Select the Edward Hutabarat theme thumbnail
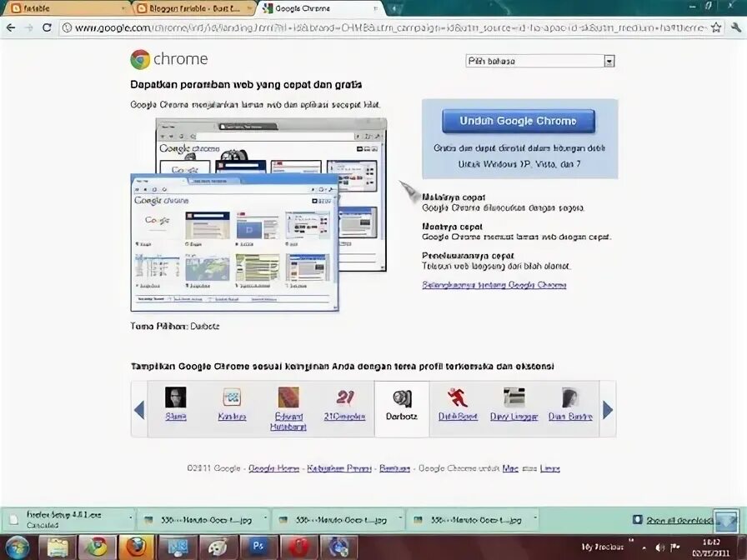Image resolution: width=747 pixels, height=560 pixels. 288,397
